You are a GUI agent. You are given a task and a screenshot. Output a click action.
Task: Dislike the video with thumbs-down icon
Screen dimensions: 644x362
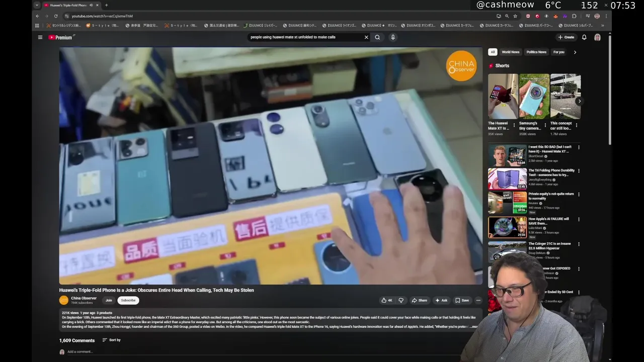pyautogui.click(x=401, y=300)
